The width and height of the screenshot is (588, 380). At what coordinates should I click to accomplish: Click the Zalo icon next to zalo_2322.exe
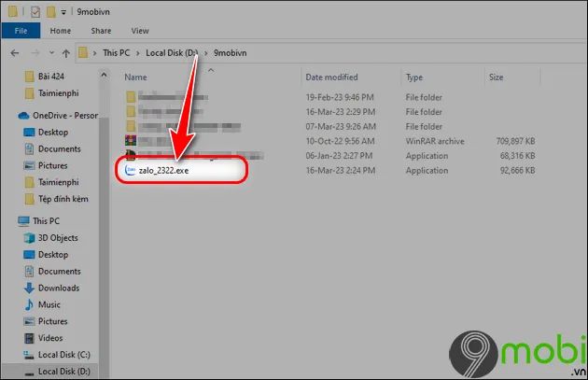click(x=130, y=170)
